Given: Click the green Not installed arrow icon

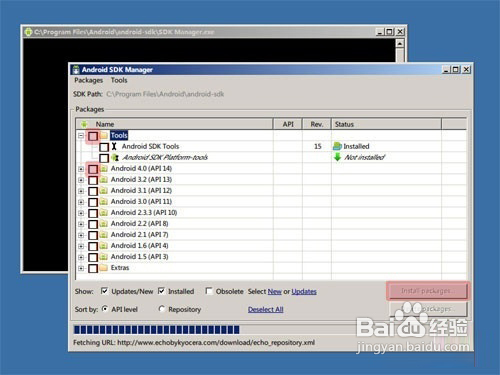Looking at the screenshot, I should click(337, 157).
